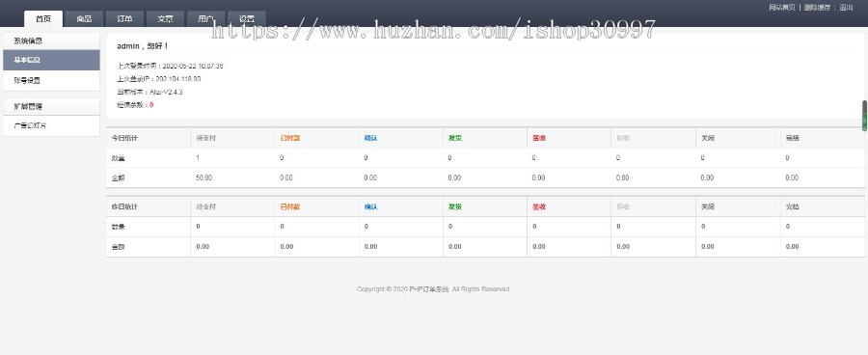
Task: Click the 系统信息 sidebar heading
Action: click(51, 41)
